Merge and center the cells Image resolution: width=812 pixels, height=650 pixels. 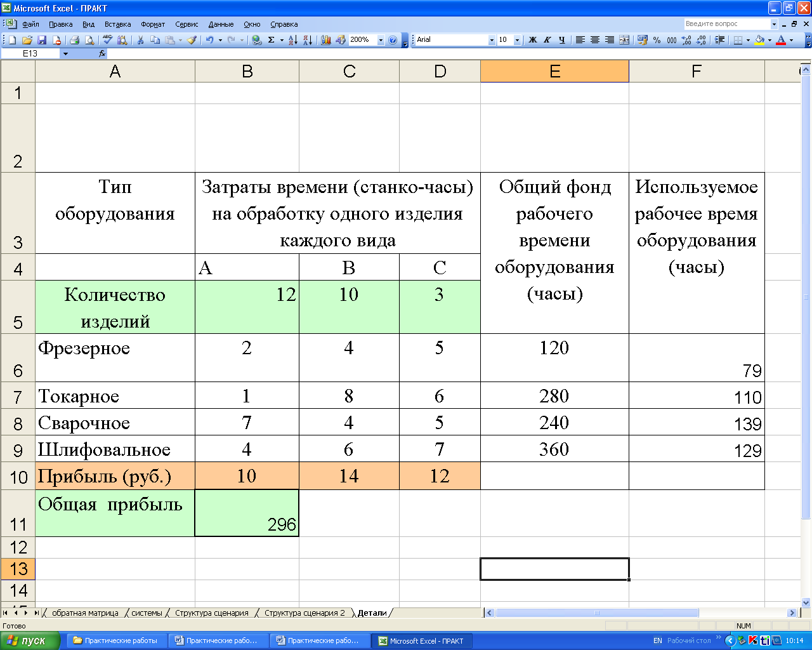pyautogui.click(x=624, y=40)
